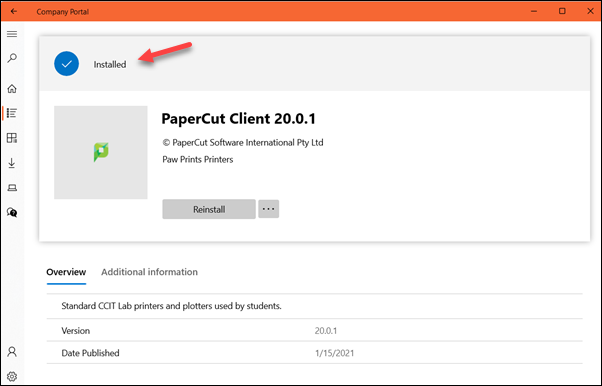Click the Reinstall button
This screenshot has width=602, height=386.
[209, 209]
